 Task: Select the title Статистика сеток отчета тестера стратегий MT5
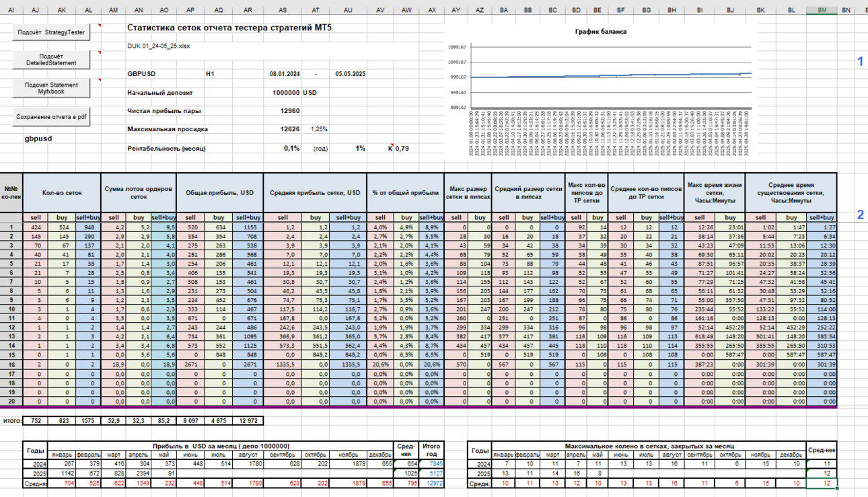click(229, 28)
